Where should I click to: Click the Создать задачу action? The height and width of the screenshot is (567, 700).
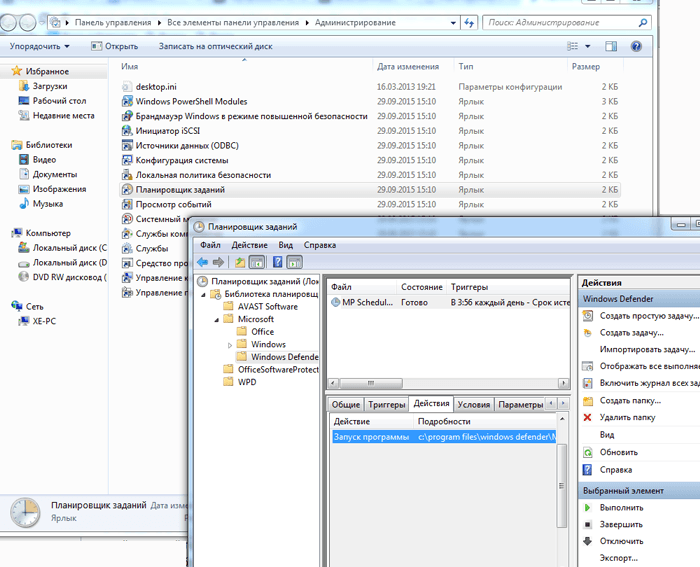(x=624, y=333)
